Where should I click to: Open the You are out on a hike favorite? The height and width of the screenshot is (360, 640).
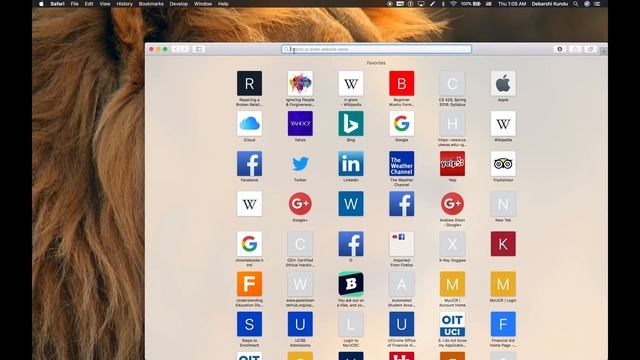(x=351, y=284)
